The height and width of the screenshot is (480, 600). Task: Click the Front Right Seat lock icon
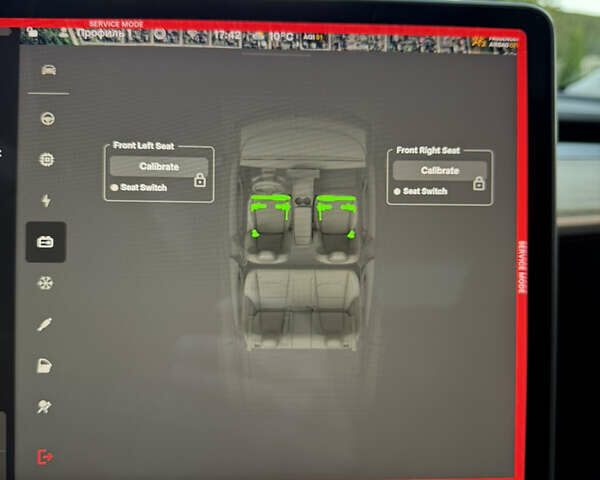478,184
